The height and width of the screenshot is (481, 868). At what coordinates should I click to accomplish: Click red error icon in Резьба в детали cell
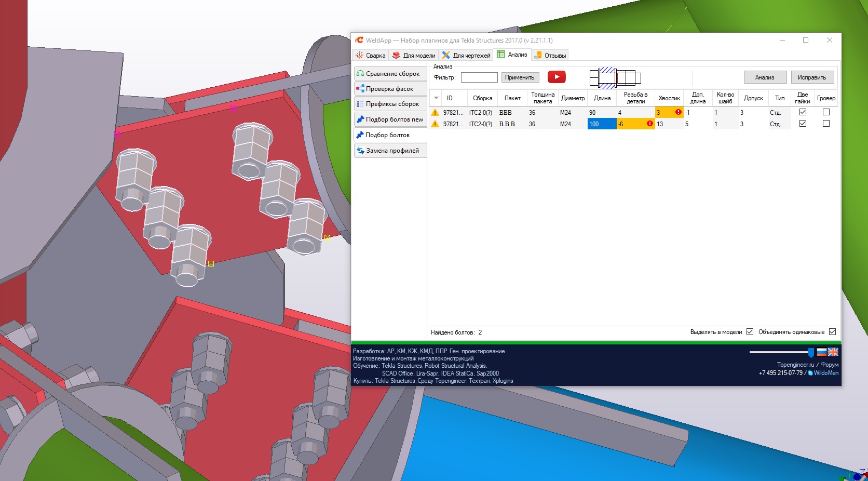(649, 124)
